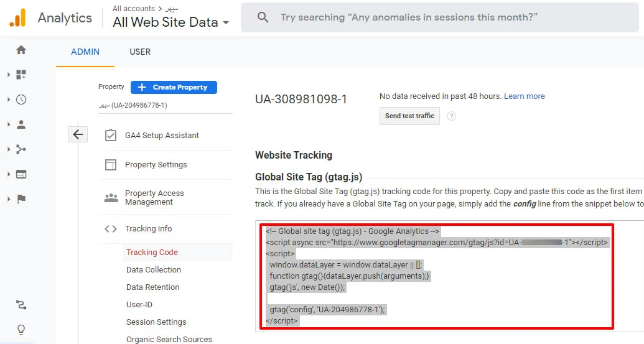644x344 pixels.
Task: Open Discover lightbulb icon
Action: 21,329
